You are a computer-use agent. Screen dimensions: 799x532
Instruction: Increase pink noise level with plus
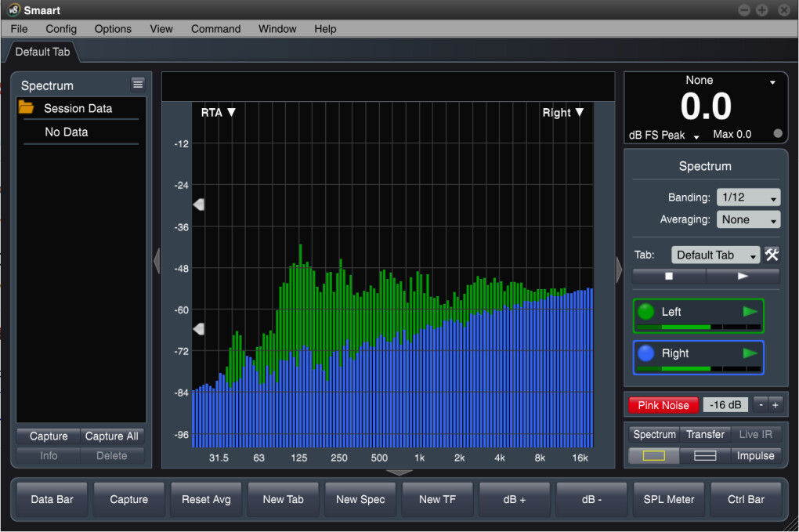pyautogui.click(x=775, y=405)
